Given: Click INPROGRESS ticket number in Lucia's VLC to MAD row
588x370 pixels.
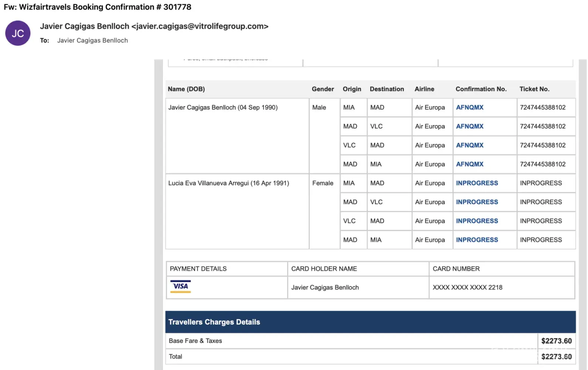Looking at the screenshot, I should (541, 221).
